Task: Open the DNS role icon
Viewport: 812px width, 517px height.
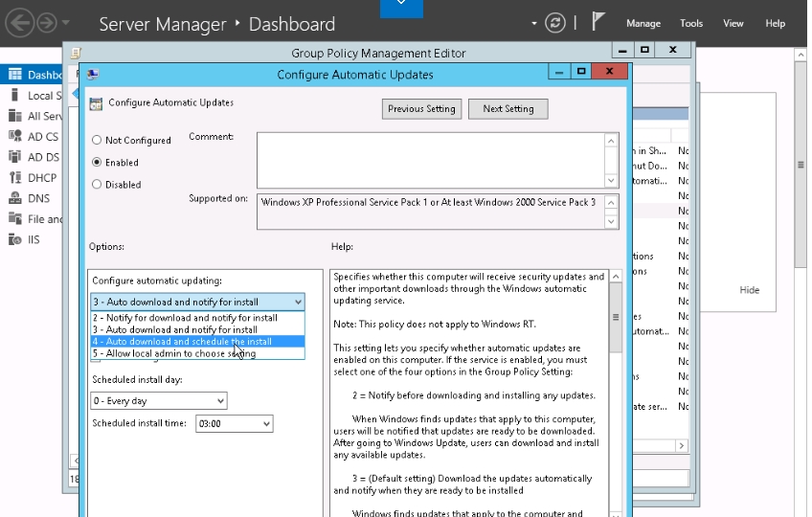Action: point(15,198)
